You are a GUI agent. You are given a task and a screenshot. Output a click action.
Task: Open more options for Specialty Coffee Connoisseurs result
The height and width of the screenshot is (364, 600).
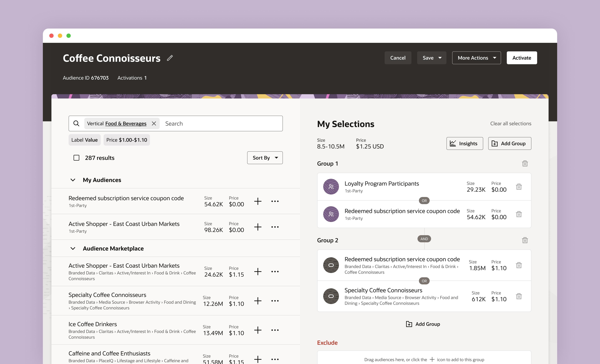click(275, 301)
